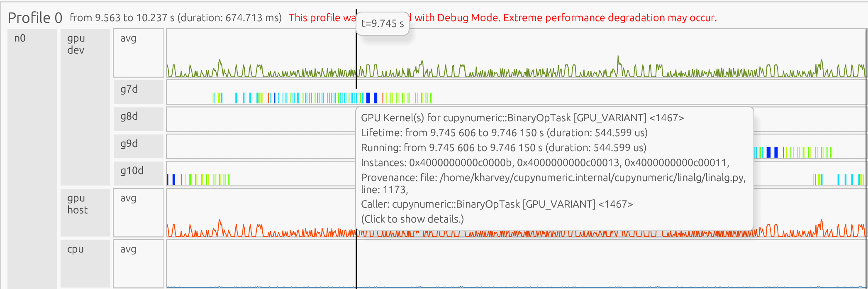Select the avg label under gpu dev

128,39
